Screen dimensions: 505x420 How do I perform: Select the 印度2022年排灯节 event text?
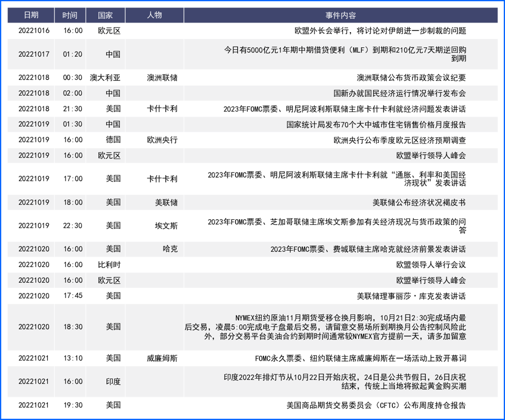(x=345, y=382)
